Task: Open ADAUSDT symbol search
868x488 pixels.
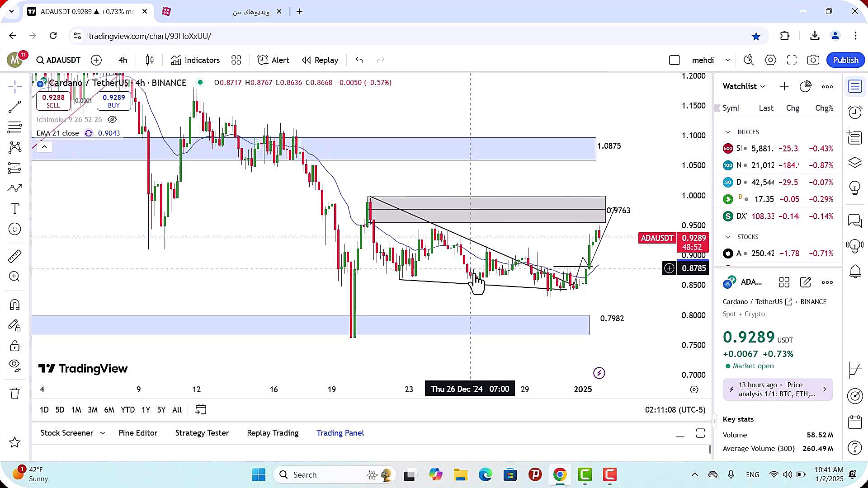Action: [x=58, y=60]
